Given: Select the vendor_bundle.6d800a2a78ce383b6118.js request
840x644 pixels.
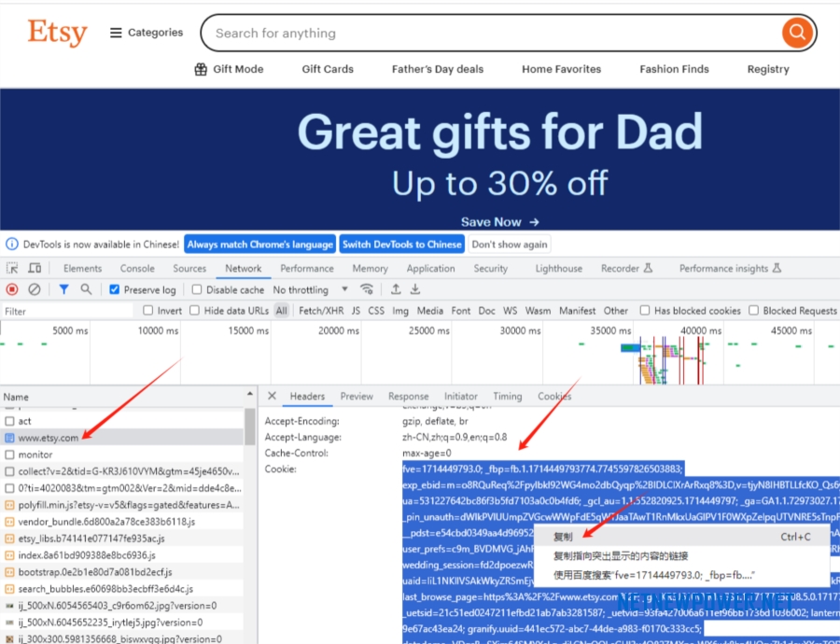Looking at the screenshot, I should [x=122, y=522].
